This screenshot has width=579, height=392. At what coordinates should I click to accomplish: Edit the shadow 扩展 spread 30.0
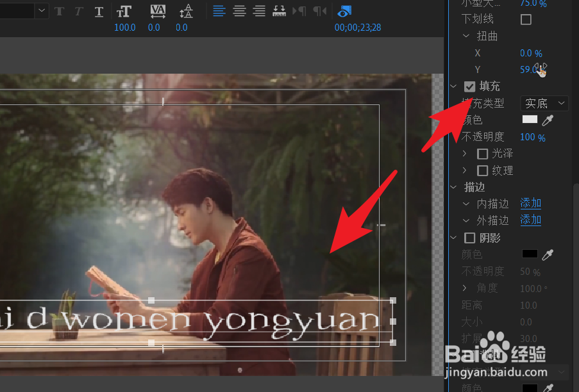[528, 339]
